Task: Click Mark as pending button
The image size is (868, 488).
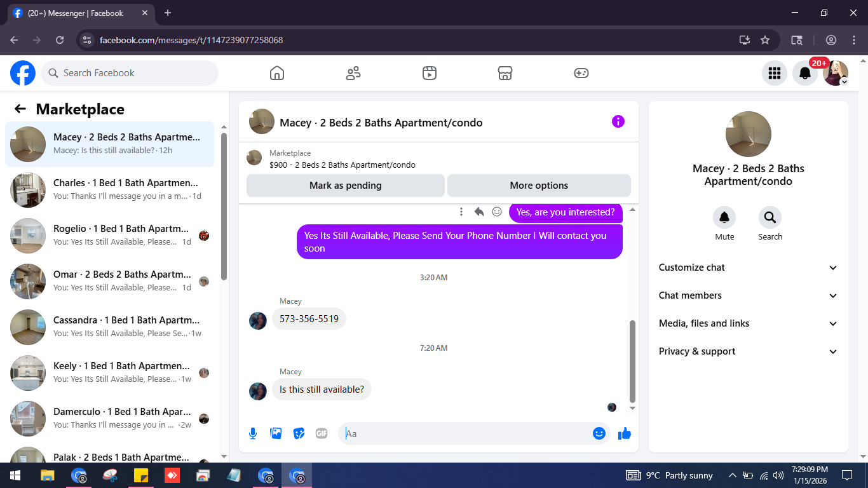Action: (x=346, y=186)
